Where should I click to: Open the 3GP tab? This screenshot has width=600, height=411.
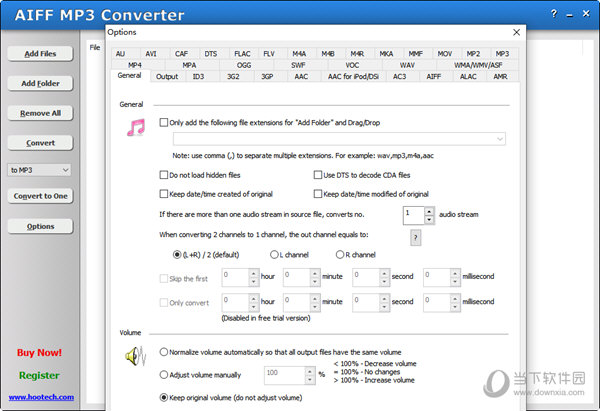coord(267,77)
